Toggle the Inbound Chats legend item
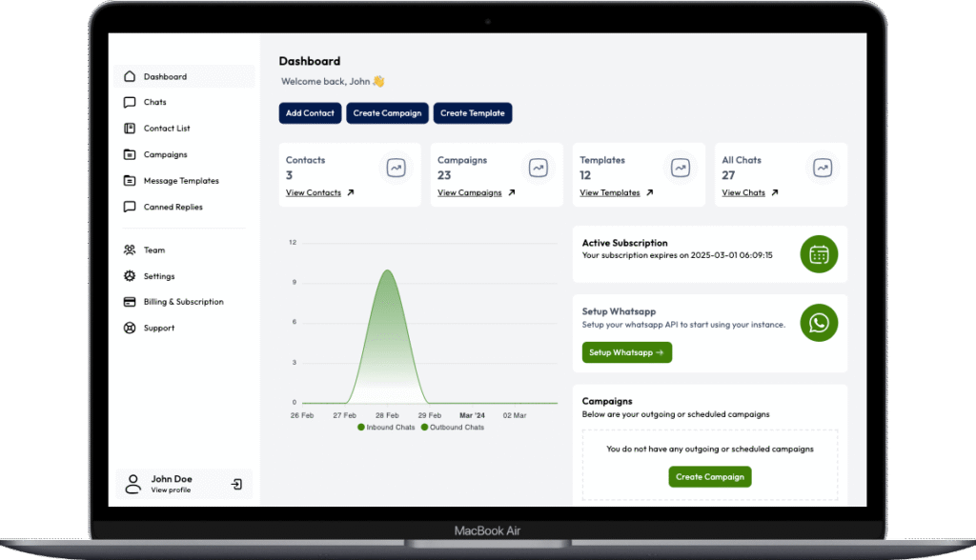This screenshot has width=976, height=560. point(387,428)
